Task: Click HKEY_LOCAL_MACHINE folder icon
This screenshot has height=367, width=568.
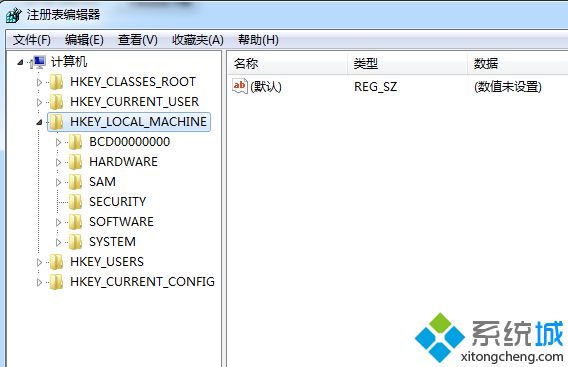Action: (x=56, y=122)
